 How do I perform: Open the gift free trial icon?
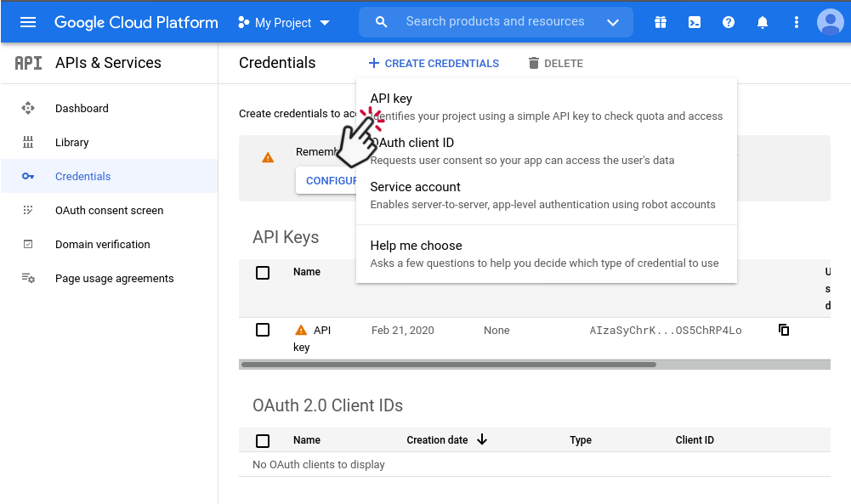660,22
